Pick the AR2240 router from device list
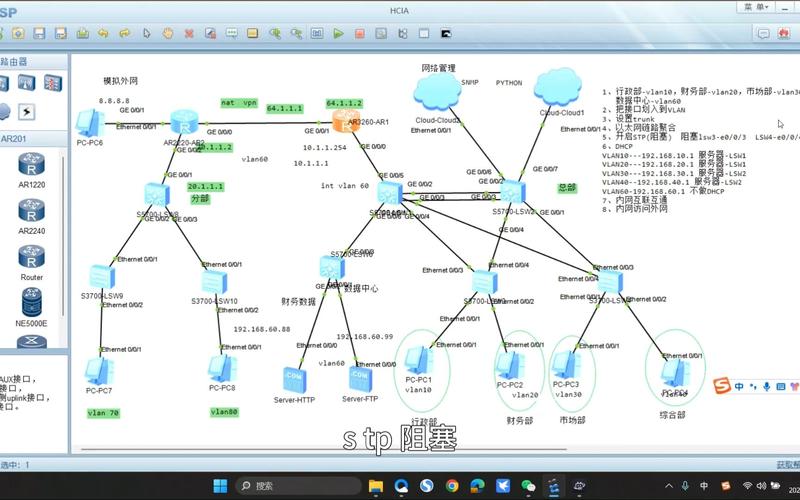The width and height of the screenshot is (800, 500). 32,217
